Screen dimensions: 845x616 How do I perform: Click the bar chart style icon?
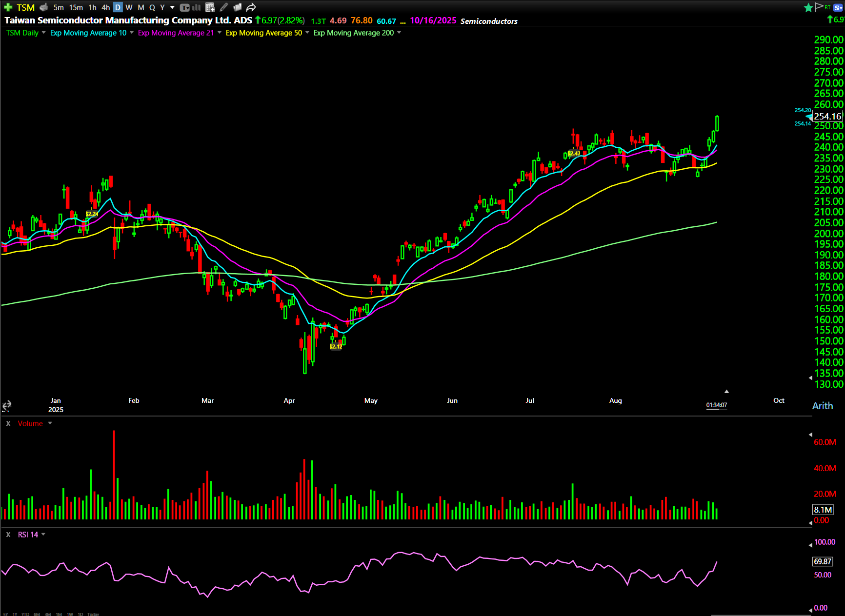tap(197, 7)
